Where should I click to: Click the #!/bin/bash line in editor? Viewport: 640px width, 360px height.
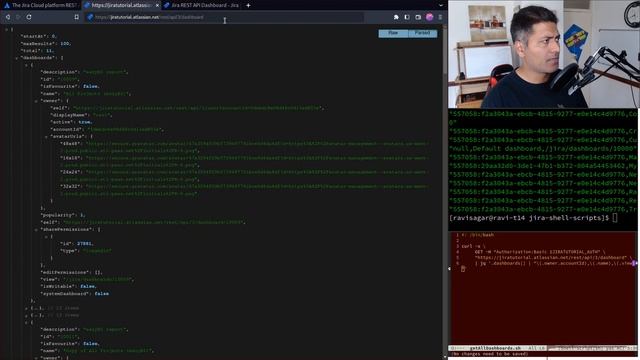(478, 235)
